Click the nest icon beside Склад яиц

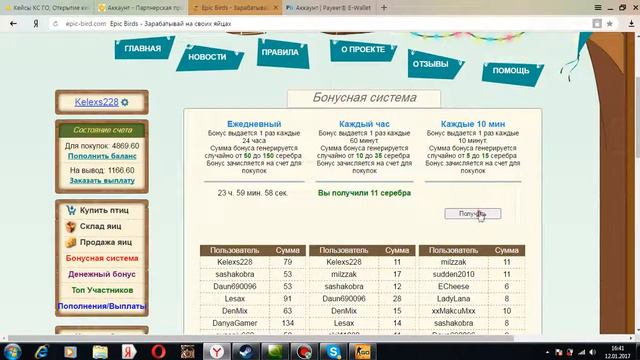click(x=71, y=226)
